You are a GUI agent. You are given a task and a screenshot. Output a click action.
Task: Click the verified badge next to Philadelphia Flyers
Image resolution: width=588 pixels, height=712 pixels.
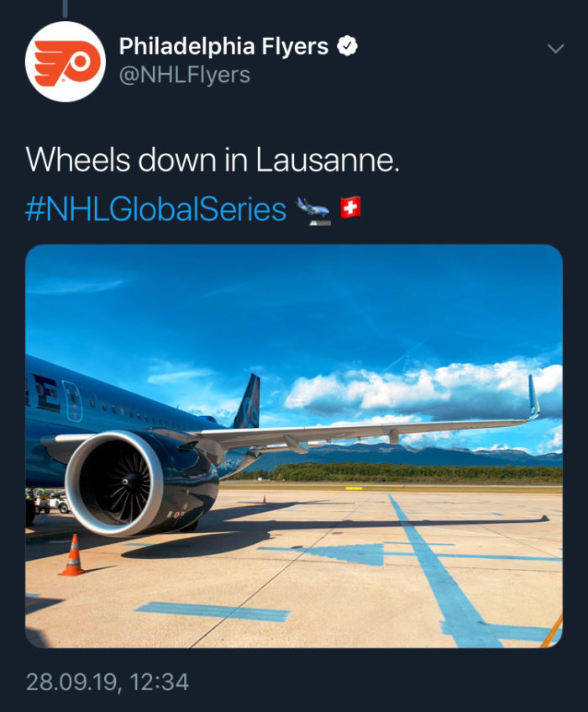pyautogui.click(x=347, y=46)
